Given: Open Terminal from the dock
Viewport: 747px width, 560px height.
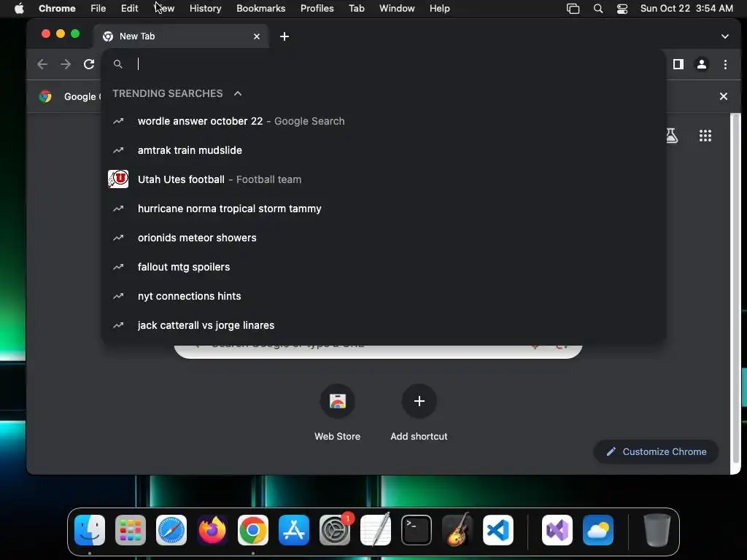Looking at the screenshot, I should [417, 530].
